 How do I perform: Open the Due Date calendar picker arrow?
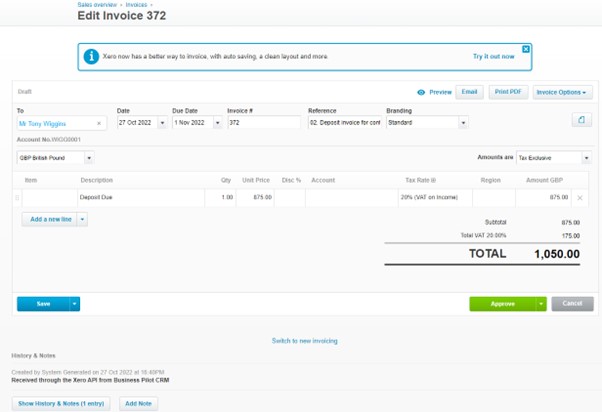tap(217, 123)
